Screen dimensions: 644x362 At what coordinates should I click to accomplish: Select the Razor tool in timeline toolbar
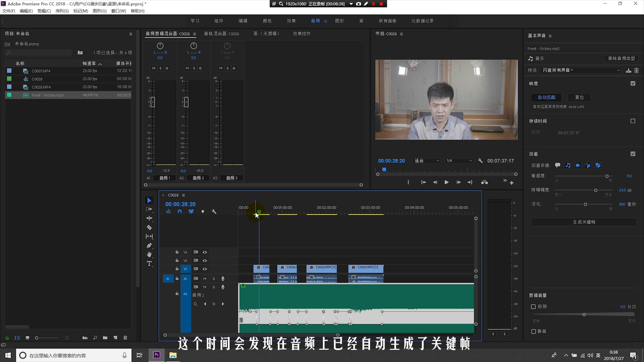(x=149, y=227)
